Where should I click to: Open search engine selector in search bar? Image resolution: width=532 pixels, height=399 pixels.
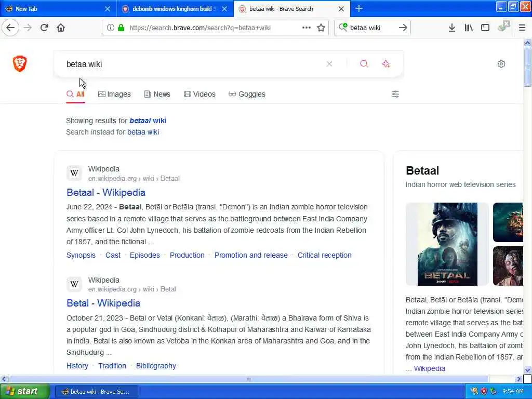tap(343, 27)
